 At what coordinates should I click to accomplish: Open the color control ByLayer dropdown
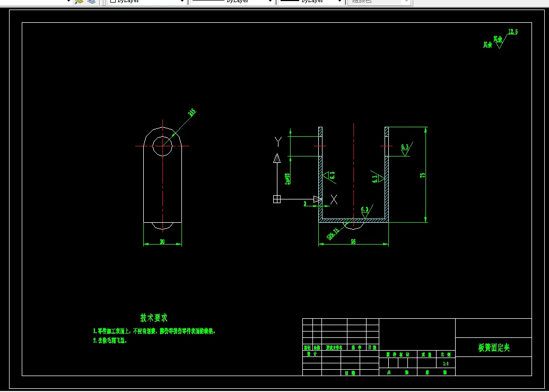click(x=146, y=2)
